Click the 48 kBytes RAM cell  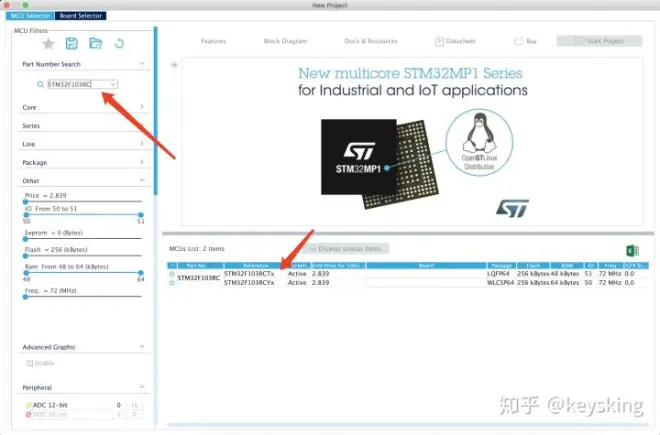[565, 274]
